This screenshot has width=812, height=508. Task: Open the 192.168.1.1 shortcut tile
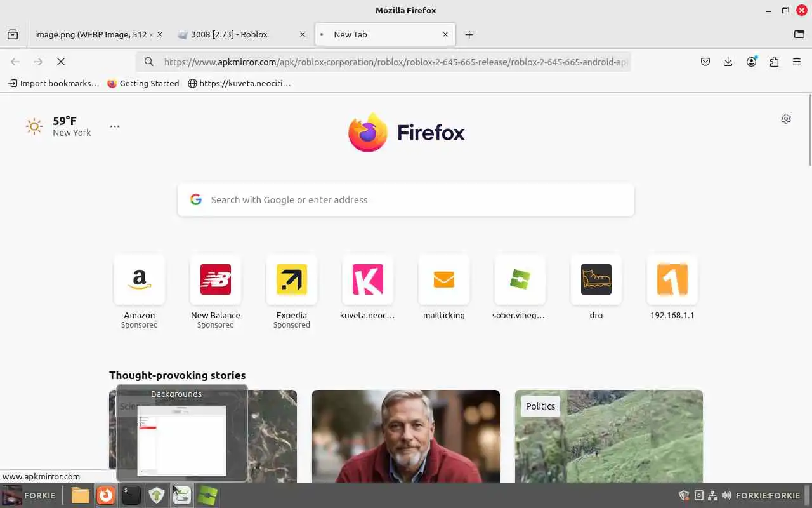[672, 287]
